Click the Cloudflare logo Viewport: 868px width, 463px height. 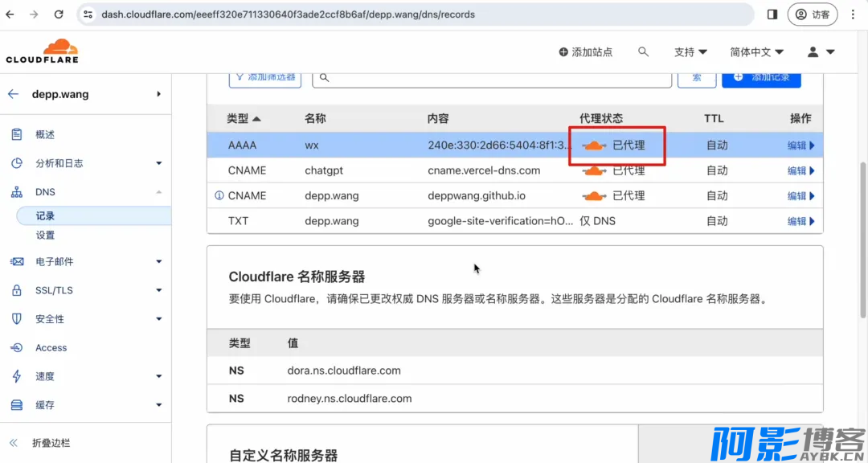42,51
